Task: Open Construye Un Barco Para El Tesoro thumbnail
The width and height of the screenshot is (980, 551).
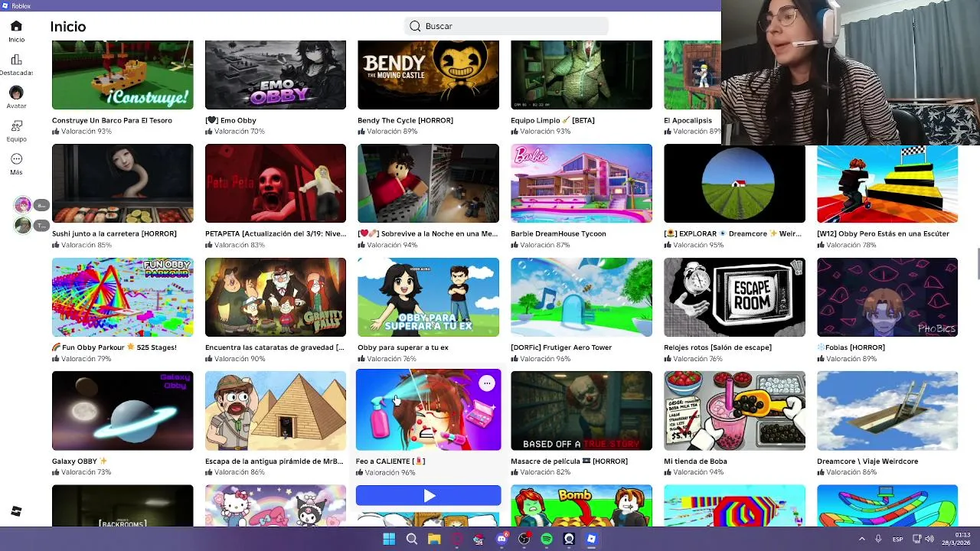Action: (x=122, y=75)
